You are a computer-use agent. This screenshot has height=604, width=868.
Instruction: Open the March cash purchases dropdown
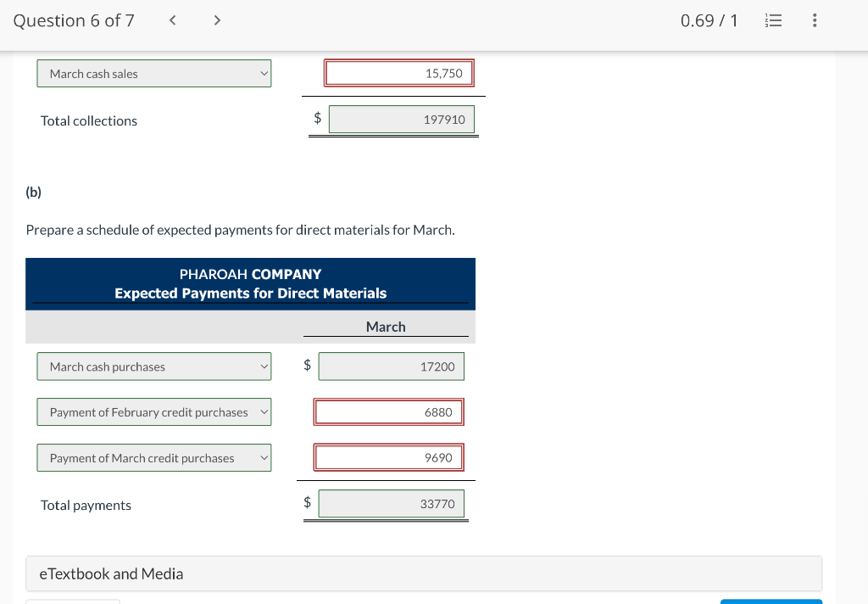coord(154,366)
